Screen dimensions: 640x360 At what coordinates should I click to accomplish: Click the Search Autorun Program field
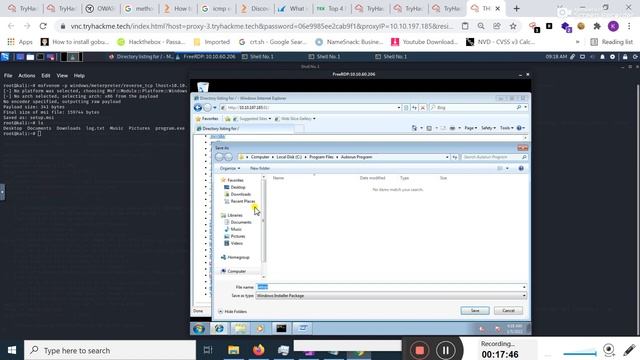click(x=494, y=157)
